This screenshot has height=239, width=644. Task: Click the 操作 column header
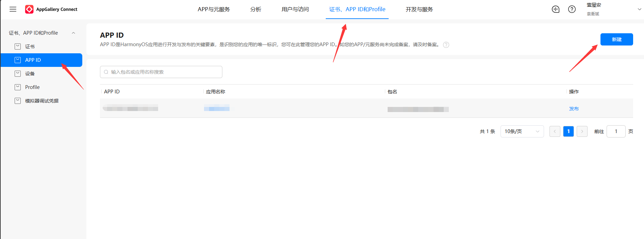click(574, 92)
